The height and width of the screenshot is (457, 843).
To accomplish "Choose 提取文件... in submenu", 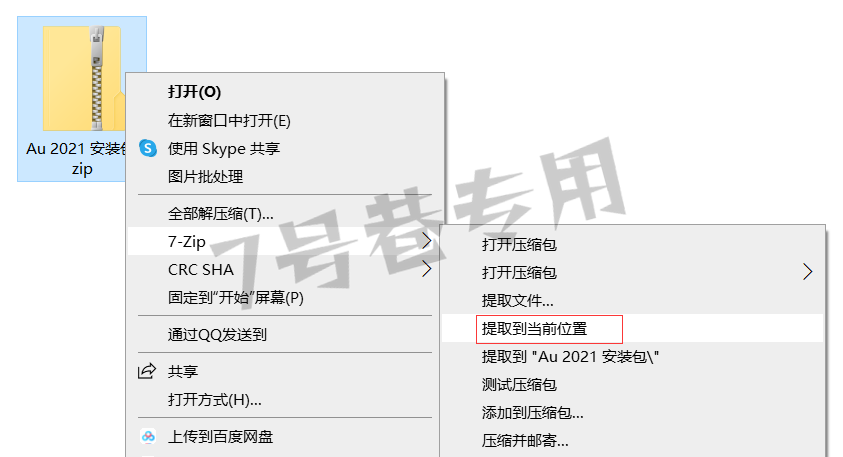I will [x=517, y=301].
